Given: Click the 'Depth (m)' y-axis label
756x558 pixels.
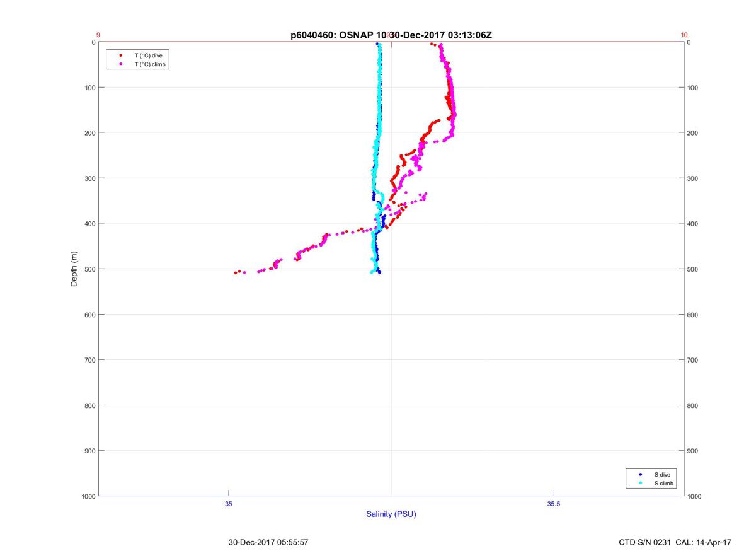Looking at the screenshot, I should point(74,269).
